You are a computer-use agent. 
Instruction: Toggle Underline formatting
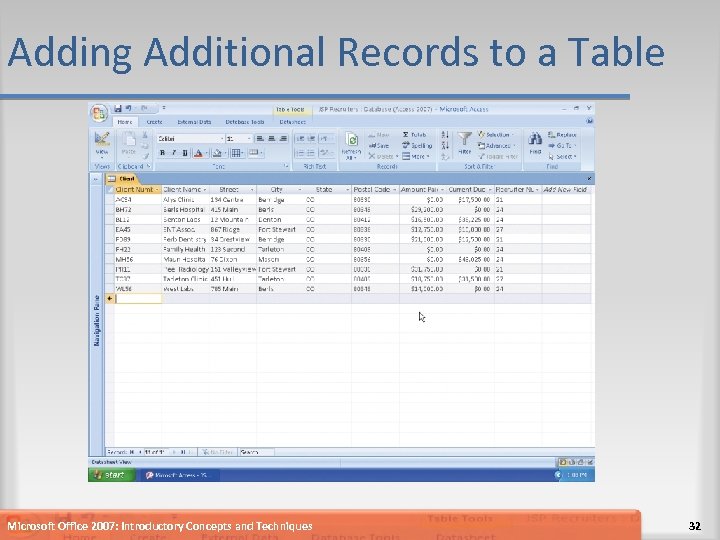pyautogui.click(x=185, y=153)
